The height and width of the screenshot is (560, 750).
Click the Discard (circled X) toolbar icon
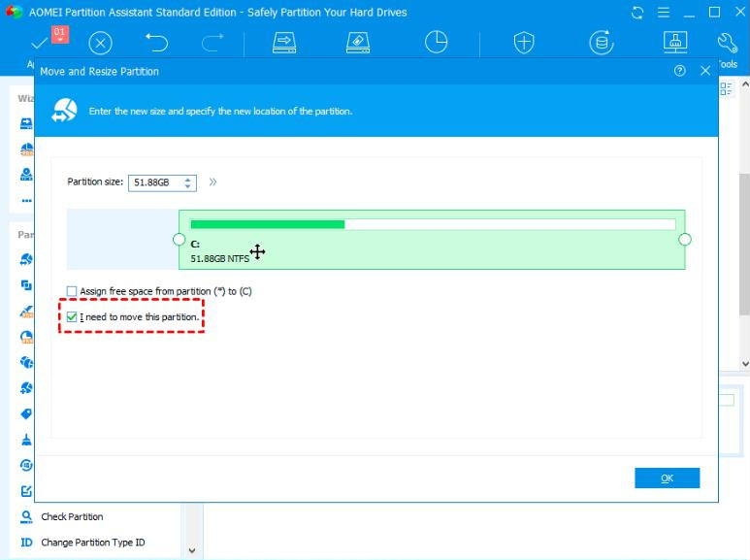(101, 43)
